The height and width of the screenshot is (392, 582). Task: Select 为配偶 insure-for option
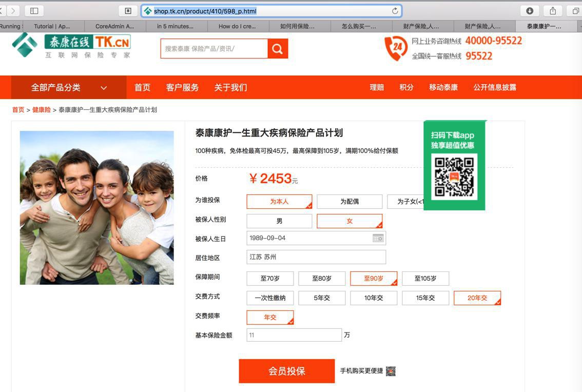tap(350, 202)
